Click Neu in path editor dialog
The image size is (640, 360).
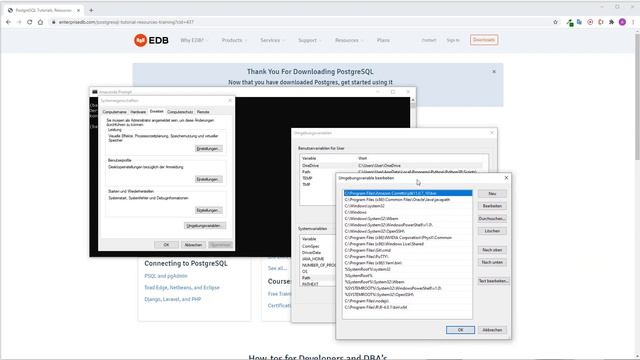[x=492, y=193]
